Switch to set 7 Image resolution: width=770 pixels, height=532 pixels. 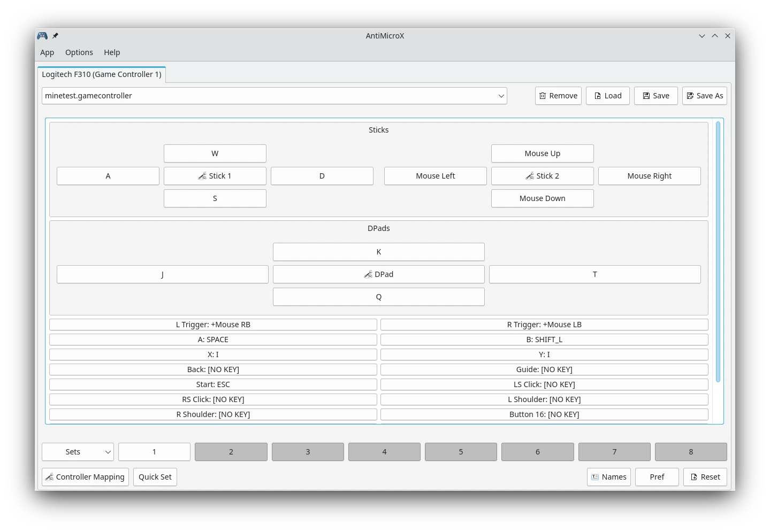click(x=614, y=452)
